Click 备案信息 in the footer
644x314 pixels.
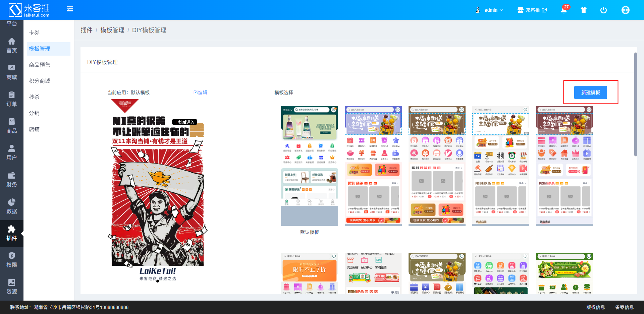tap(624, 307)
